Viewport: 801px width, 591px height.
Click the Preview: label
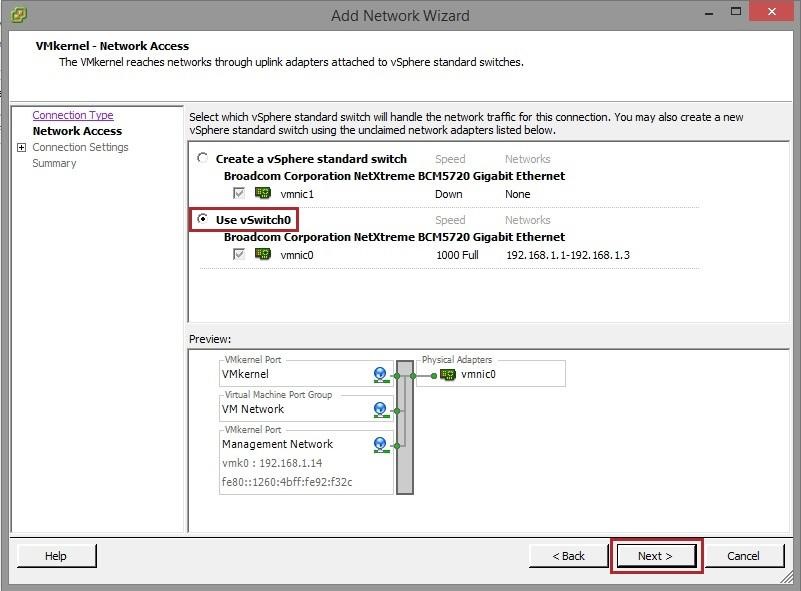point(210,339)
